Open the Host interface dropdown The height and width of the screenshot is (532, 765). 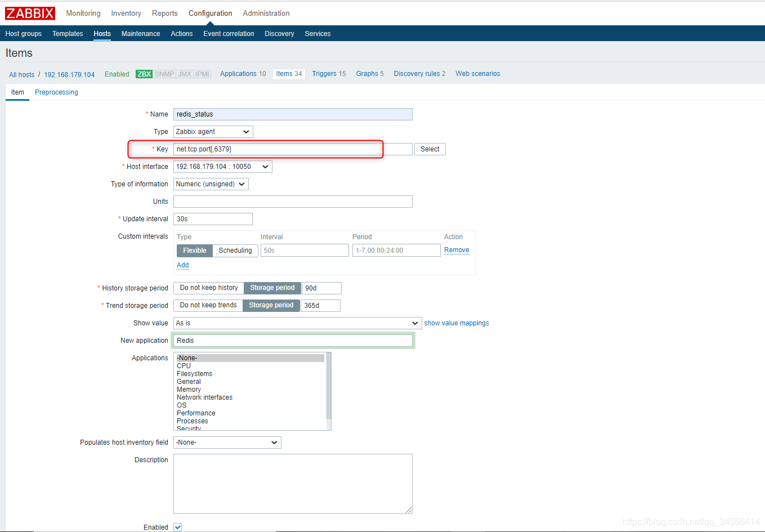click(222, 166)
